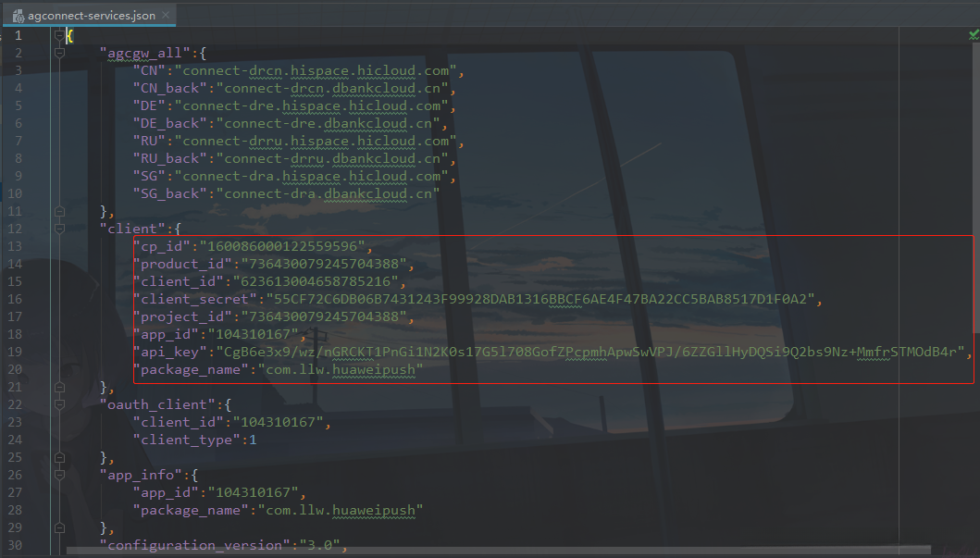The width and height of the screenshot is (980, 558).
Task: Click line number 16 in the gutter
Action: 15,299
